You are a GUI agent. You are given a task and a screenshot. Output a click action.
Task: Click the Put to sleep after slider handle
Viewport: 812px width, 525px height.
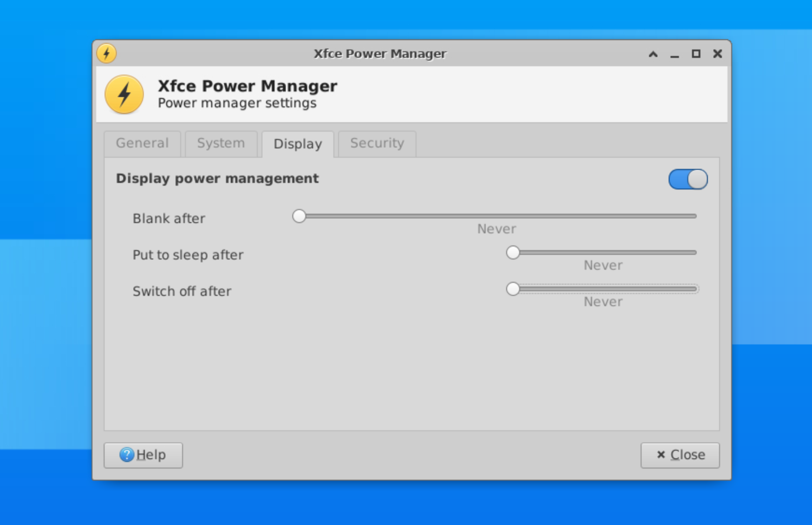513,252
